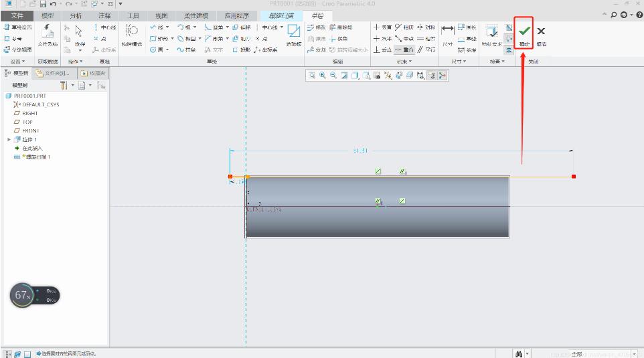This screenshot has height=358, width=644.
Task: Apply the Tangent constraint
Action: tap(404, 27)
